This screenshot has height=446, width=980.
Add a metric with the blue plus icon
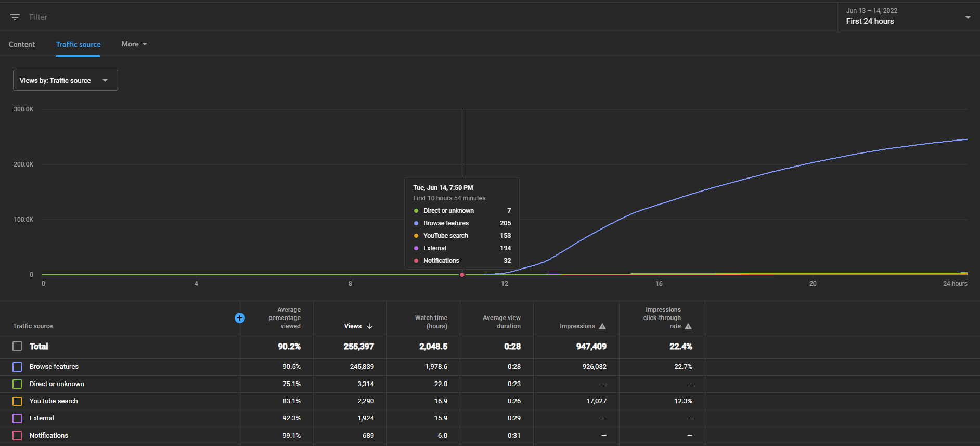240,318
